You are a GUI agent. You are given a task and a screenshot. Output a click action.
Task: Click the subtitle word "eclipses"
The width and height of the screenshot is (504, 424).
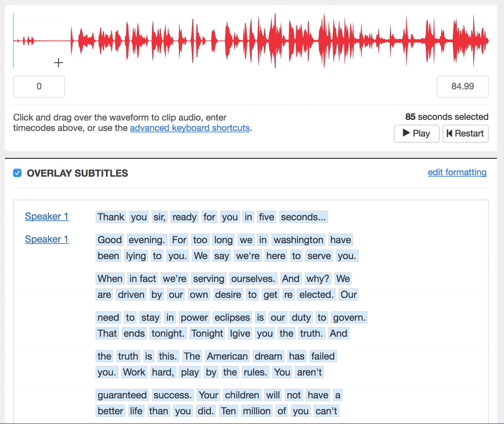(x=231, y=318)
